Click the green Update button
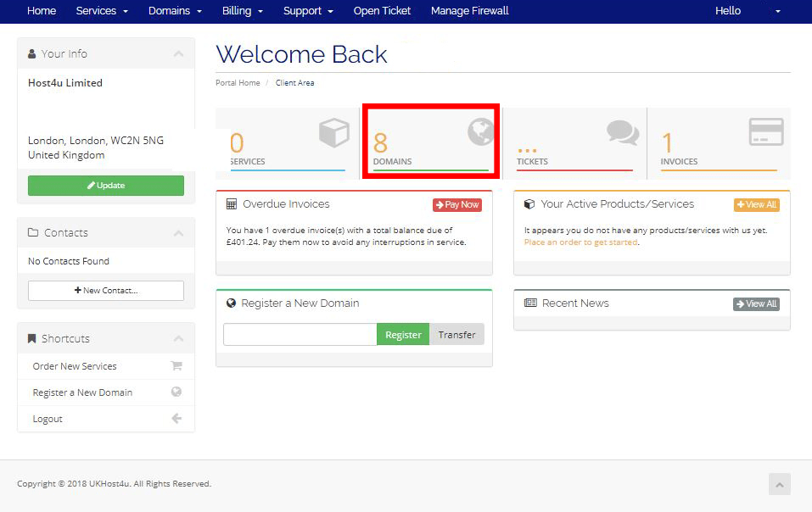 pos(106,185)
